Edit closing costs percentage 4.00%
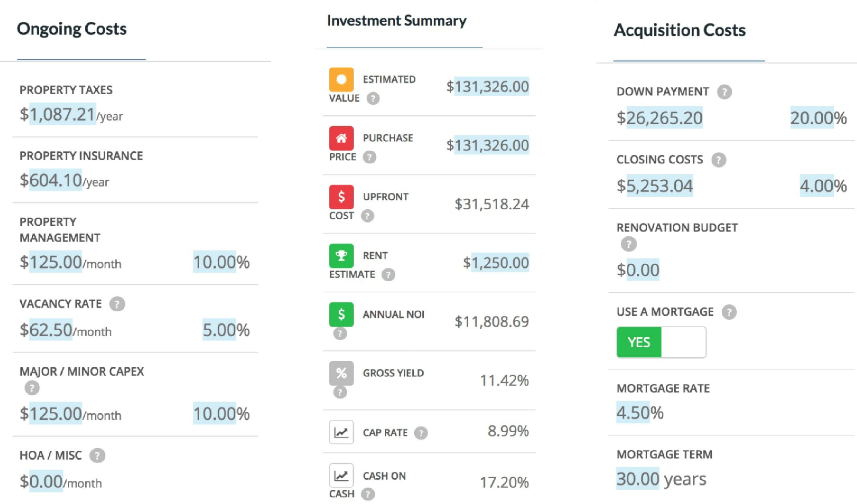Viewport: 857px width, 504px height. pyautogui.click(x=817, y=186)
